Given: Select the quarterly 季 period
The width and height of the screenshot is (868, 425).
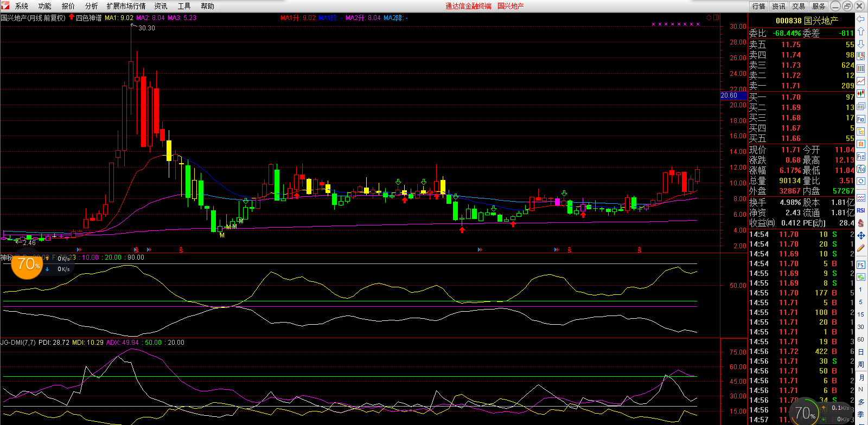Looking at the screenshot, I should tap(860, 414).
